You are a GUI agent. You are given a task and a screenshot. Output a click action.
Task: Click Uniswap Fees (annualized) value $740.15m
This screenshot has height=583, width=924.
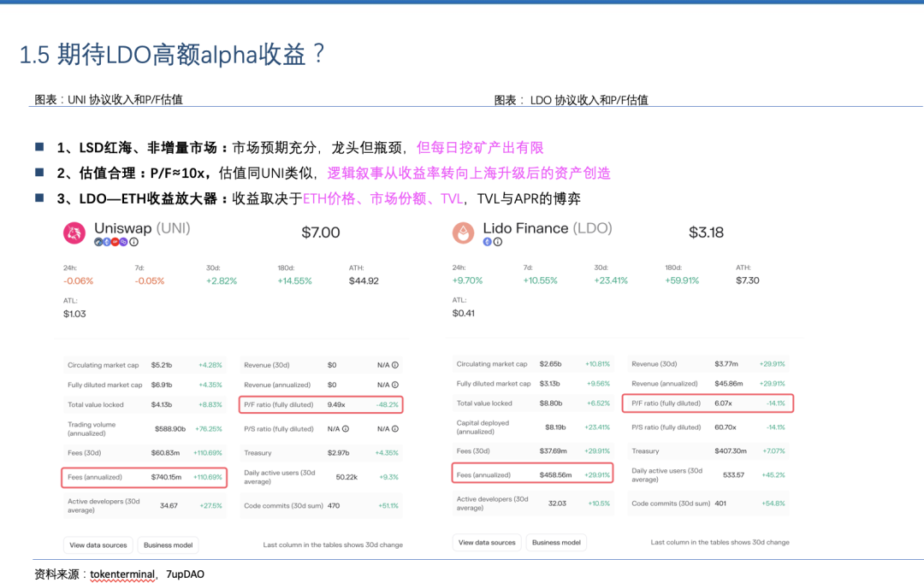tap(166, 477)
